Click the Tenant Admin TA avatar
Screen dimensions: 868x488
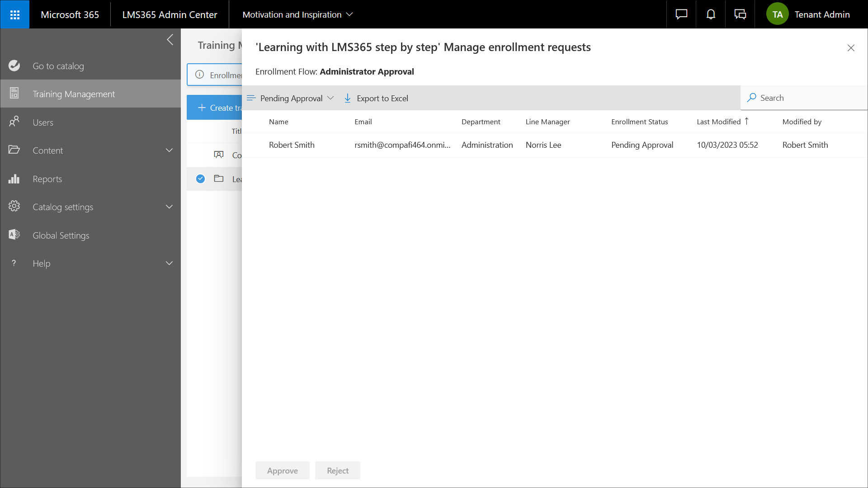point(777,14)
